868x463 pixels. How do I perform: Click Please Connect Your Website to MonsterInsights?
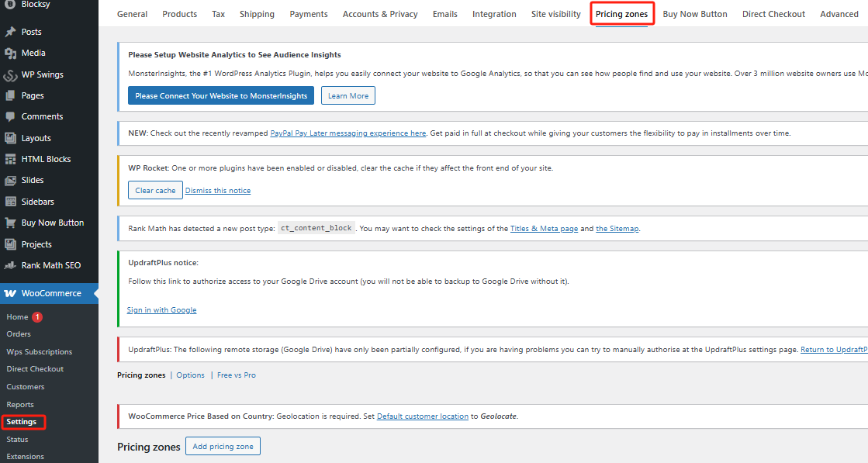(x=221, y=96)
